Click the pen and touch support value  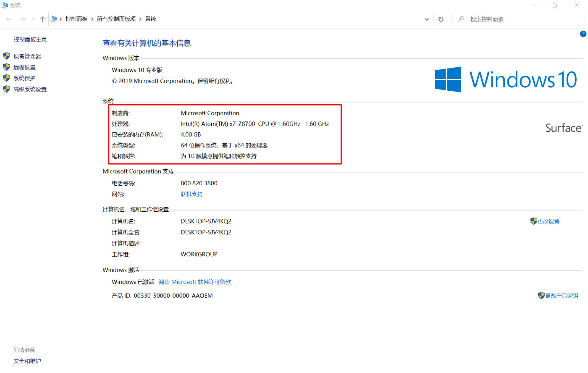click(219, 156)
